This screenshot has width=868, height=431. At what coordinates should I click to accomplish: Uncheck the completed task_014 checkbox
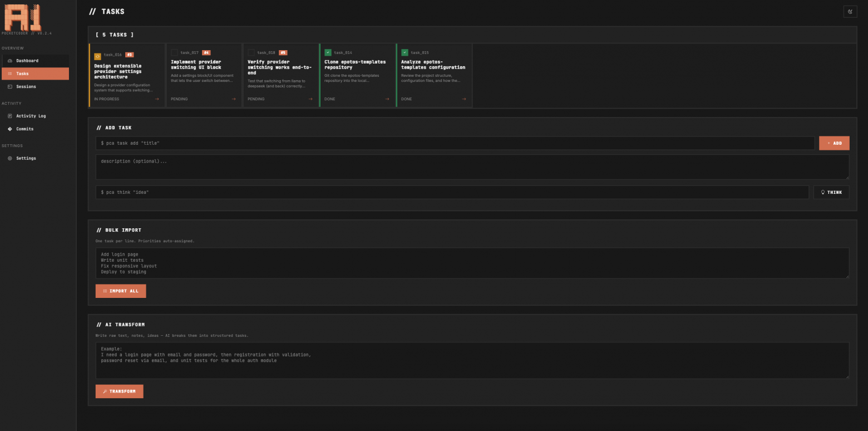pyautogui.click(x=328, y=53)
